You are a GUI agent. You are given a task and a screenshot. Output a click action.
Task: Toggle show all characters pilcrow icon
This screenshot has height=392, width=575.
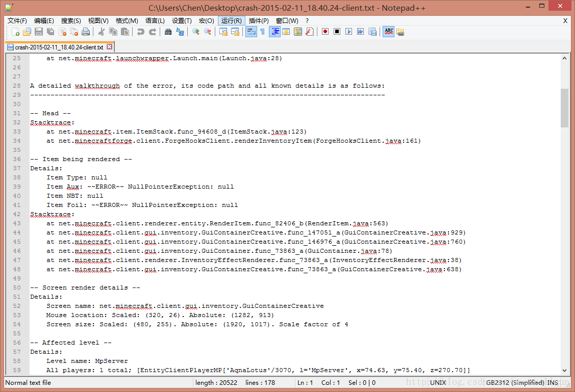click(x=263, y=32)
